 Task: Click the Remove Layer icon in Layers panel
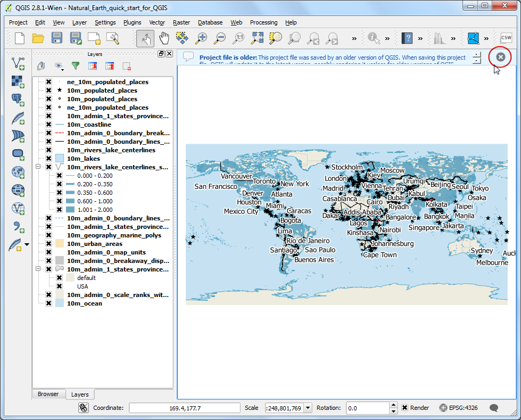[127, 66]
